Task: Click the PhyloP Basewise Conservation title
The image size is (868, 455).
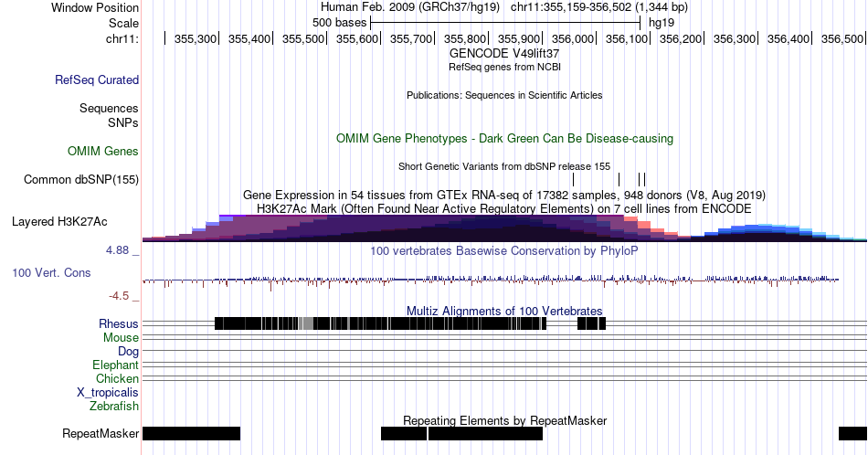Action: click(x=504, y=250)
